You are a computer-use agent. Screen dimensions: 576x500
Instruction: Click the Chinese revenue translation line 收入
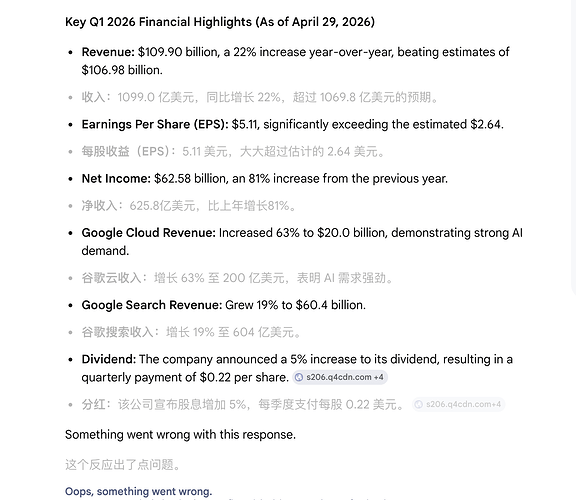coord(260,97)
